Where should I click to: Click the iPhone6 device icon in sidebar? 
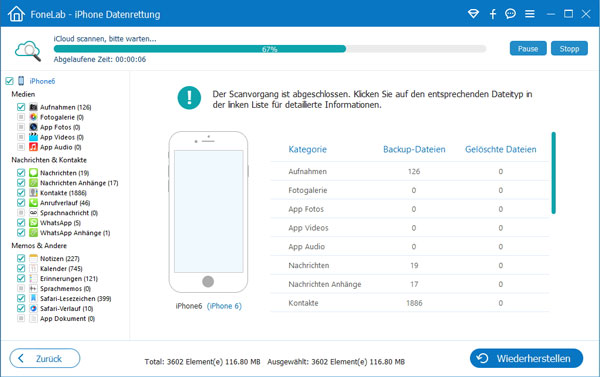[21, 81]
